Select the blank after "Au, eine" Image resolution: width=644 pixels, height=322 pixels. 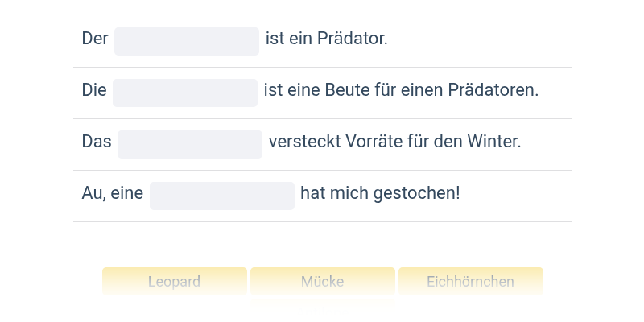(222, 196)
